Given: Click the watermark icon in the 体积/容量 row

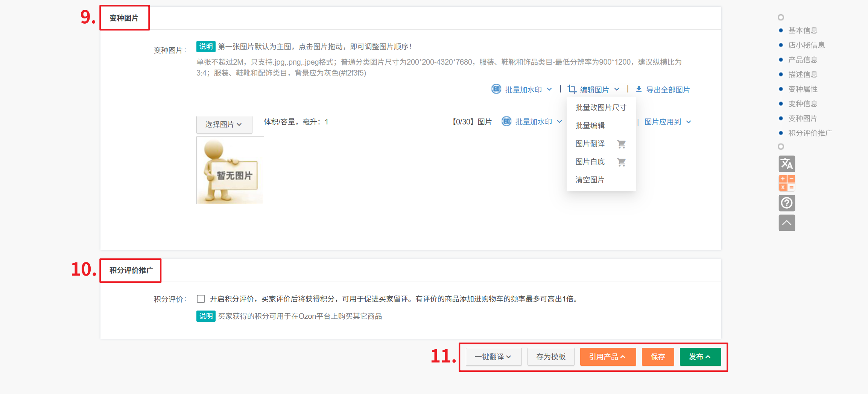Looking at the screenshot, I should pos(506,121).
